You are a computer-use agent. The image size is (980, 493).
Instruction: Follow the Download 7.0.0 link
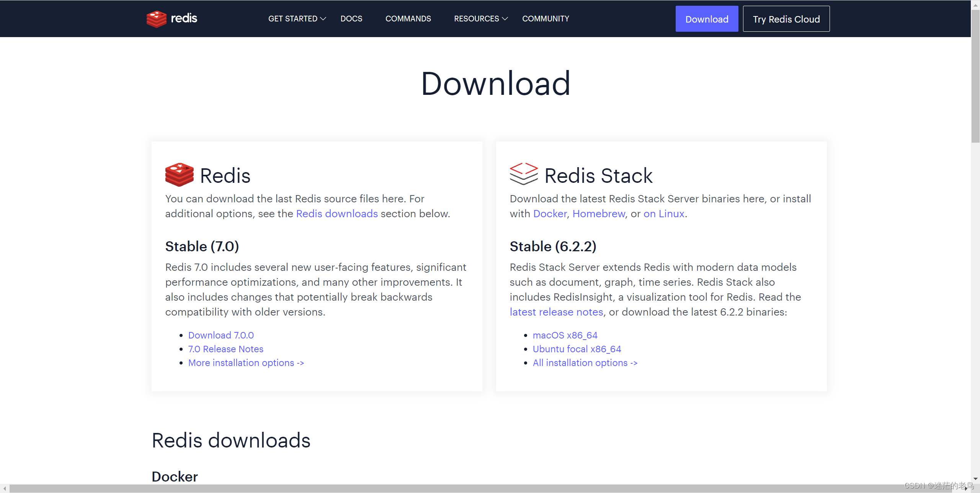pos(221,335)
